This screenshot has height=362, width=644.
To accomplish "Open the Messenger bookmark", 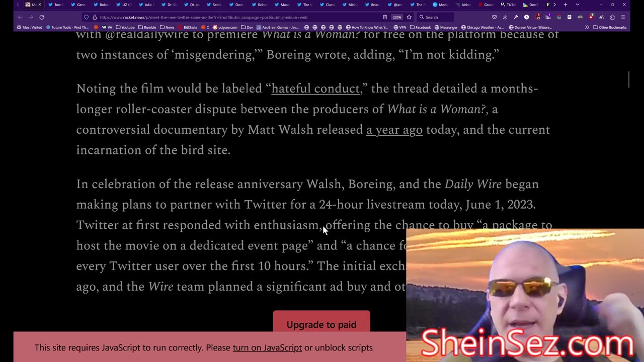I will point(446,27).
